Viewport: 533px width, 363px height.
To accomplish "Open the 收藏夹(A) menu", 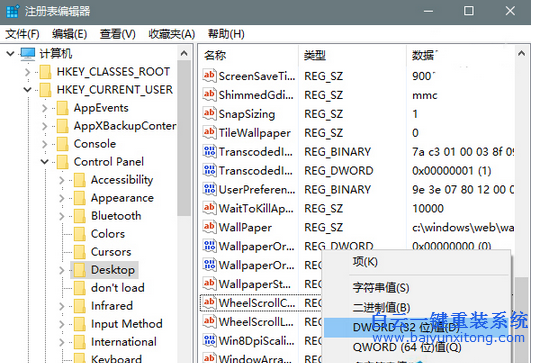I will pos(172,34).
